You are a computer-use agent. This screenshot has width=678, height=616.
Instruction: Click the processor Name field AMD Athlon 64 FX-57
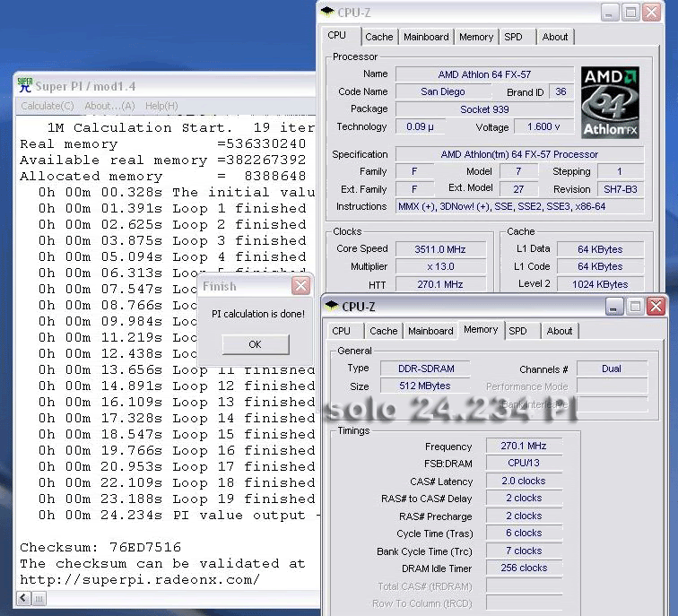click(x=484, y=74)
